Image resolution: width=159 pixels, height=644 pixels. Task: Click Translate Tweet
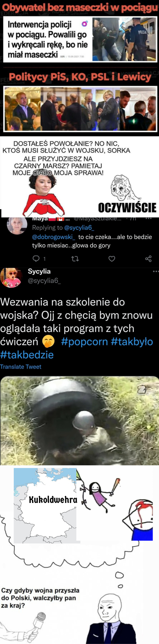[x=20, y=367]
